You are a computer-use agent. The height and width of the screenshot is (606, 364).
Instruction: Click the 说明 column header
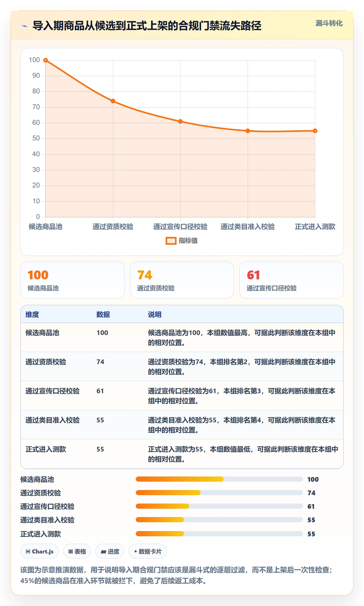pyautogui.click(x=155, y=314)
